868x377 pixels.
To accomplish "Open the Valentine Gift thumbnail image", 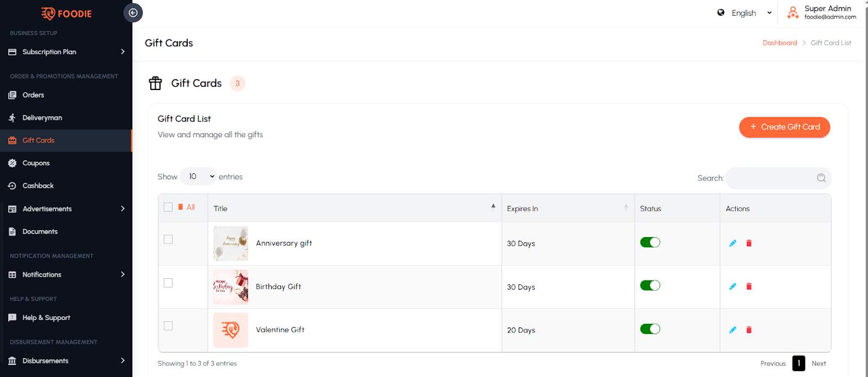I will [x=231, y=330].
